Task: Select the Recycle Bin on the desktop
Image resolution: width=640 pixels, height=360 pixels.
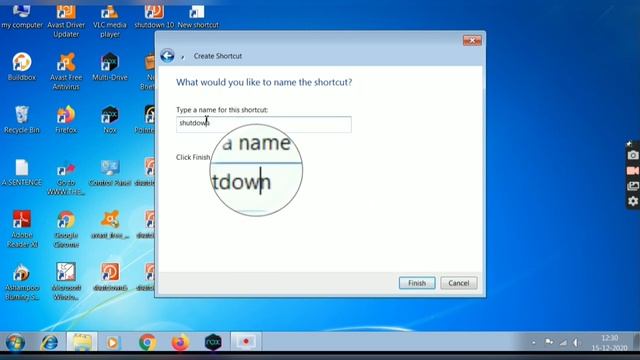Action: (22, 120)
